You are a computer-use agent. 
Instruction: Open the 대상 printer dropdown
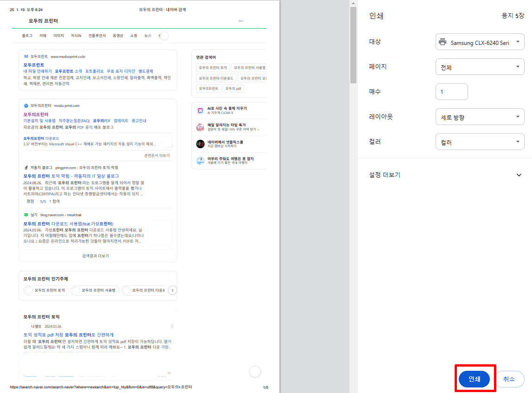pos(480,42)
